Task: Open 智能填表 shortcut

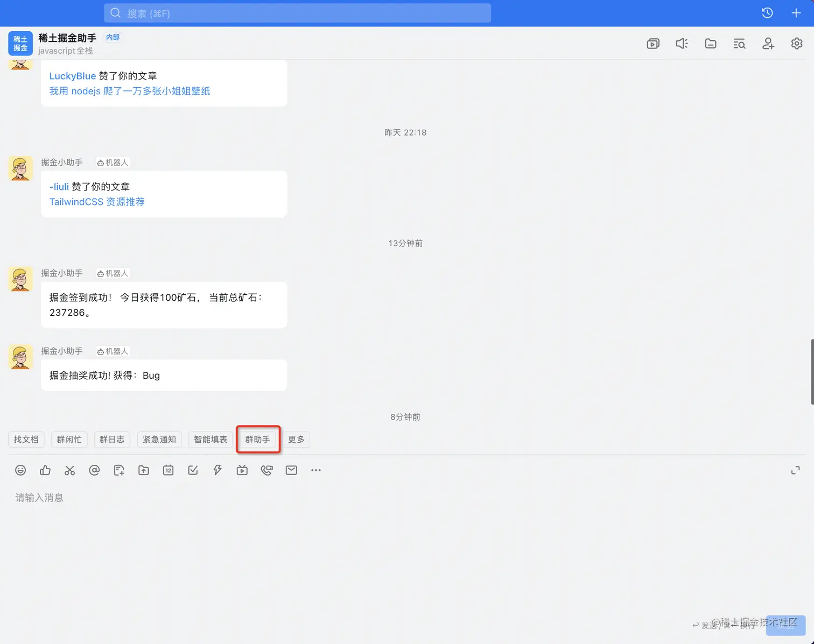Action: pos(210,440)
